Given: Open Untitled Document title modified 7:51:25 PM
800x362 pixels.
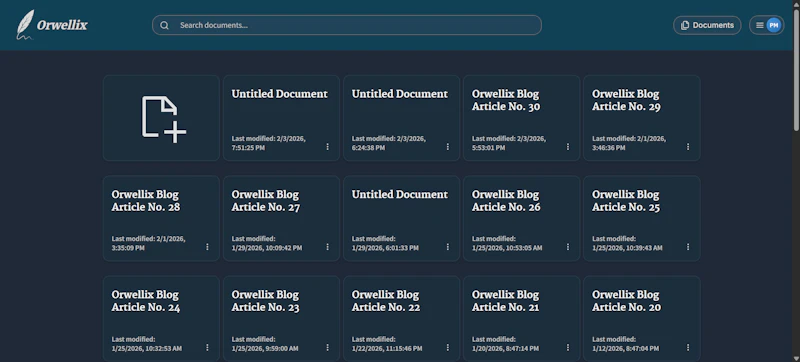Looking at the screenshot, I should point(280,94).
